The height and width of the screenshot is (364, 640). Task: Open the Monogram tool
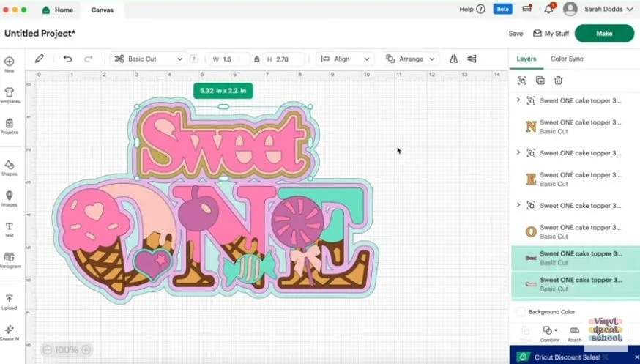tap(9, 260)
